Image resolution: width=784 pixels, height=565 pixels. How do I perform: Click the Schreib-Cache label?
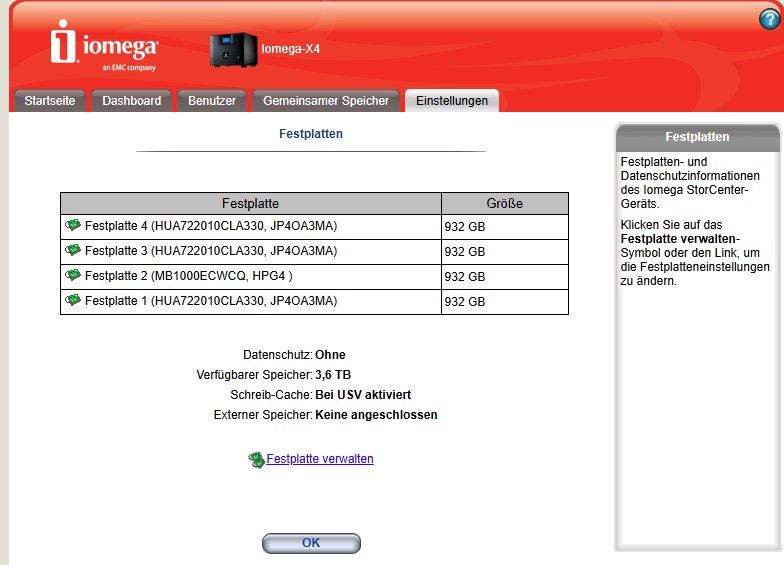point(272,394)
